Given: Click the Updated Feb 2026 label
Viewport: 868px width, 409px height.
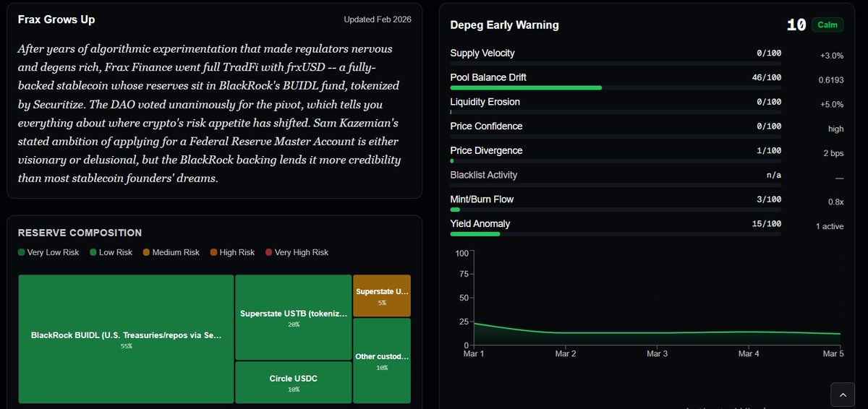Looking at the screenshot, I should 378,20.
